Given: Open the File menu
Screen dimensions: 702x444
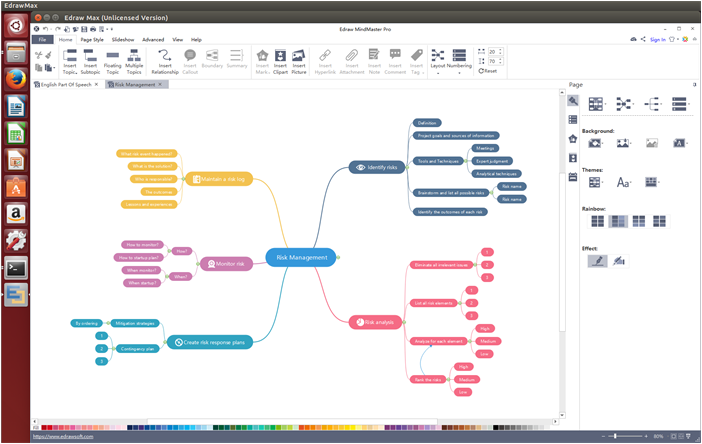Looking at the screenshot, I should pos(43,39).
